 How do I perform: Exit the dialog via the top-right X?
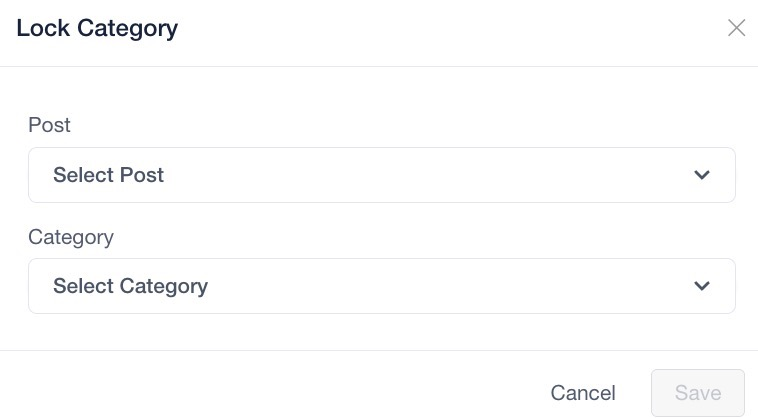[x=736, y=28]
